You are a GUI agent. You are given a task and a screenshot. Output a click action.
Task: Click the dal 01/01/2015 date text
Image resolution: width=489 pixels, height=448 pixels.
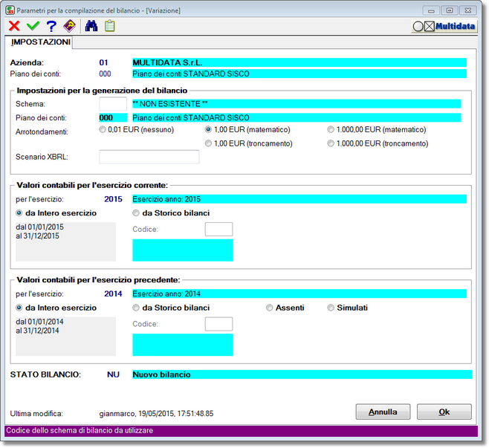tap(39, 227)
